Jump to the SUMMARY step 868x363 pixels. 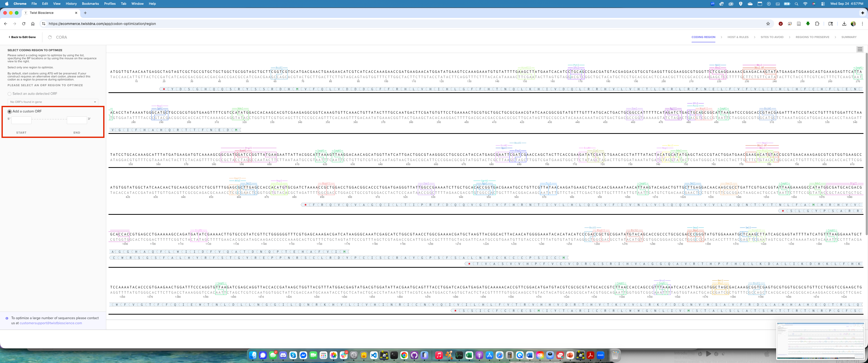(849, 37)
